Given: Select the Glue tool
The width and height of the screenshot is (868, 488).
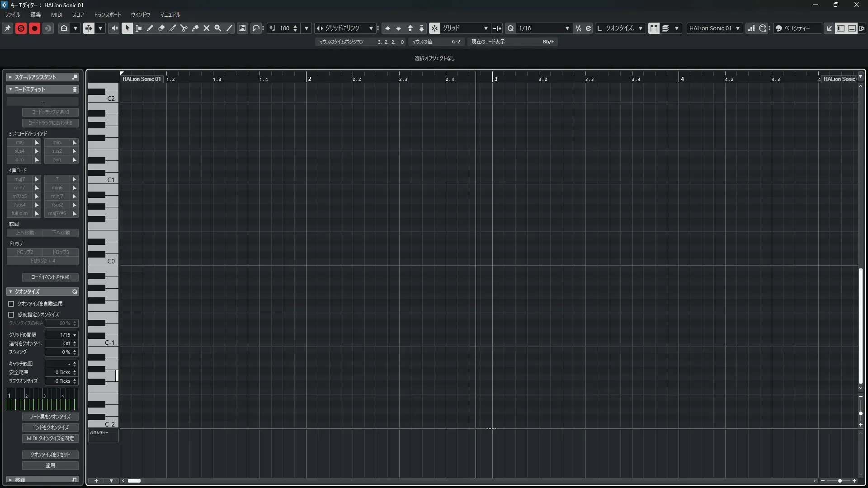Looking at the screenshot, I should (195, 28).
